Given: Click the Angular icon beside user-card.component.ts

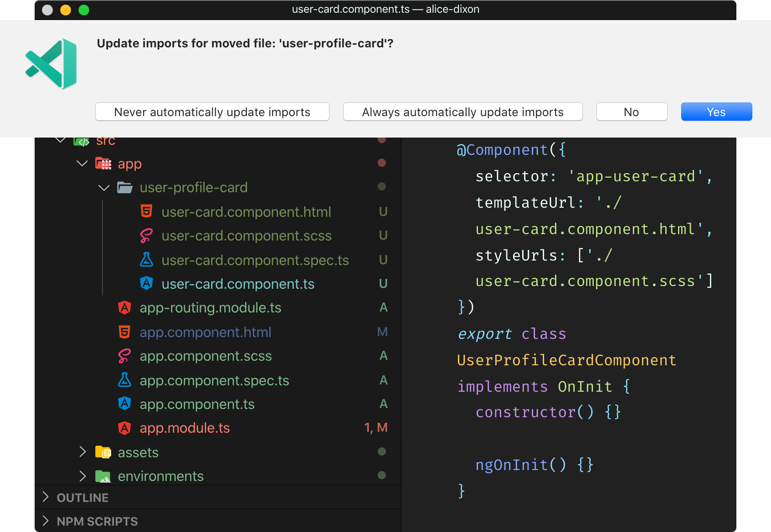Looking at the screenshot, I should (x=146, y=283).
